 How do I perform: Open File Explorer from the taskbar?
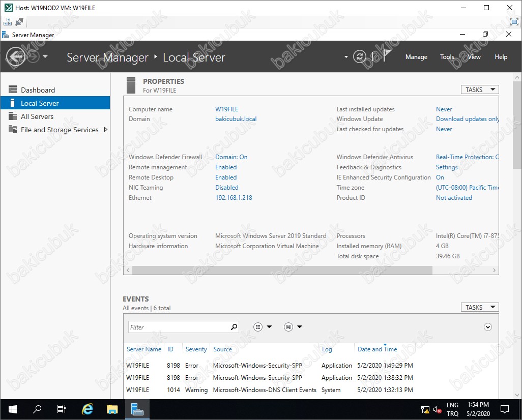click(112, 409)
